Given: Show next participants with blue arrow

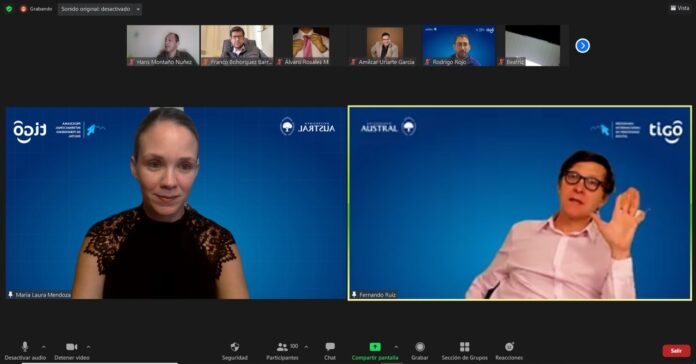Looking at the screenshot, I should tap(582, 46).
